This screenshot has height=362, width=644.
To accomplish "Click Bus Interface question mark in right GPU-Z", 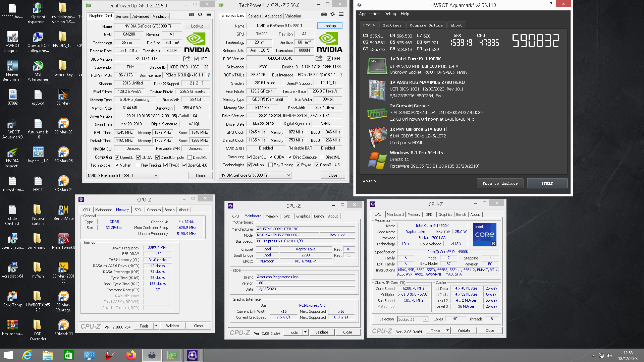I will pos(341,75).
